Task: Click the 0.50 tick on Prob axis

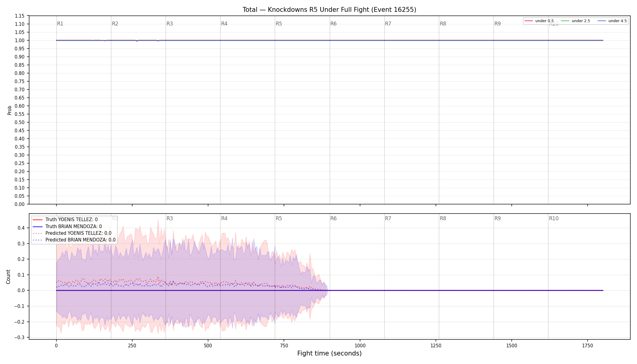Action: (20, 122)
